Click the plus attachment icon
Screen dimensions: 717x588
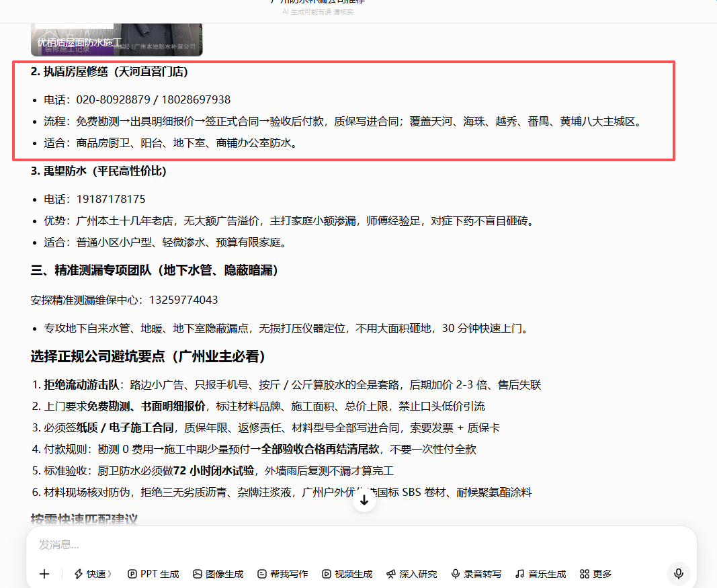coord(44,574)
